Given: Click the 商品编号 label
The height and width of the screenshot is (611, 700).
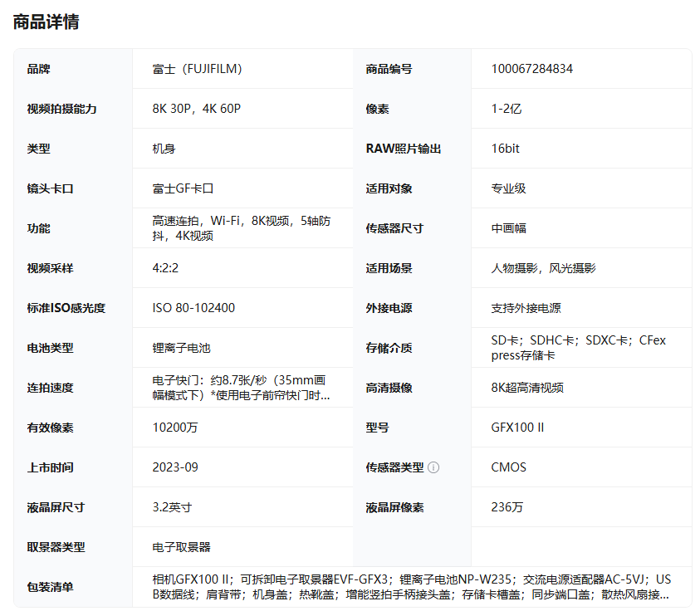Looking at the screenshot, I should coord(389,69).
